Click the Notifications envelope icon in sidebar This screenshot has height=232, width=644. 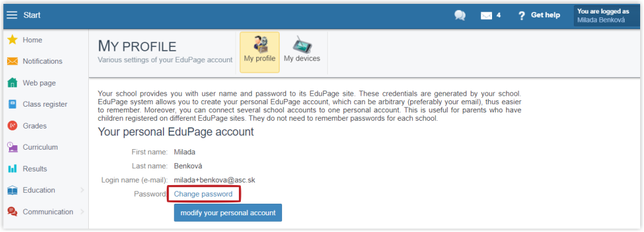(13, 62)
